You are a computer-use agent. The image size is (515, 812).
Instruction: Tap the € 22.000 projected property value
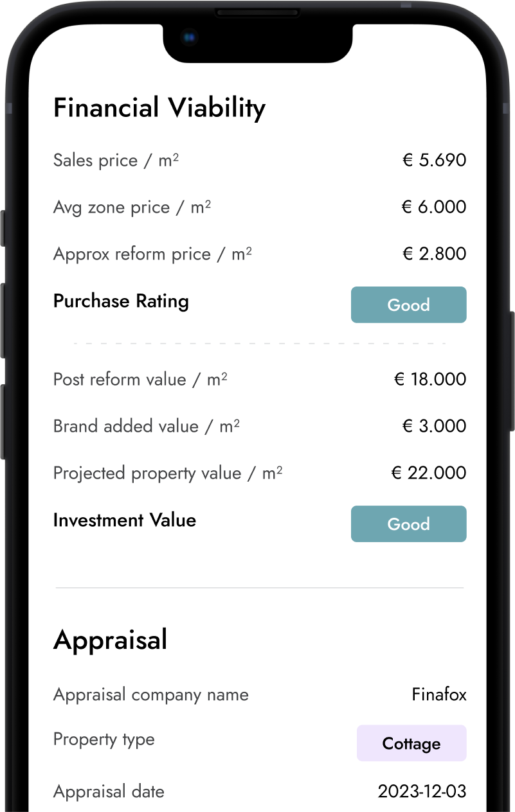click(429, 473)
